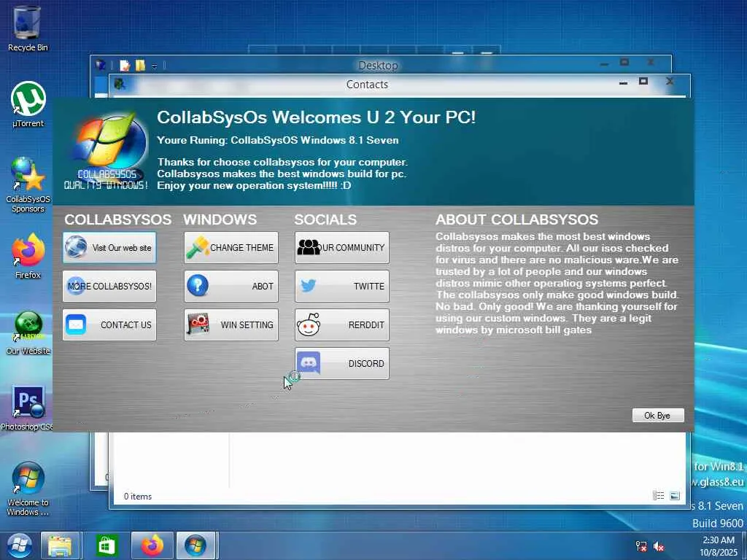Minimize the Contacts window
Viewport: 747px width, 560px height.
(623, 82)
